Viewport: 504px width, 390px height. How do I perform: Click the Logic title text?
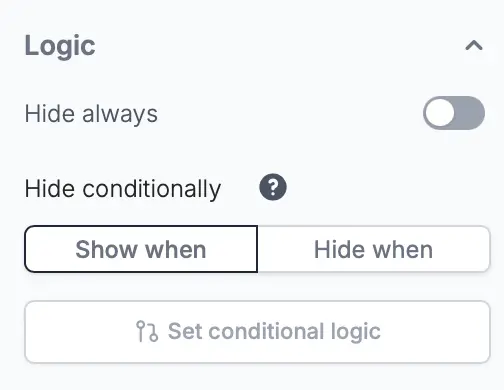(x=60, y=46)
